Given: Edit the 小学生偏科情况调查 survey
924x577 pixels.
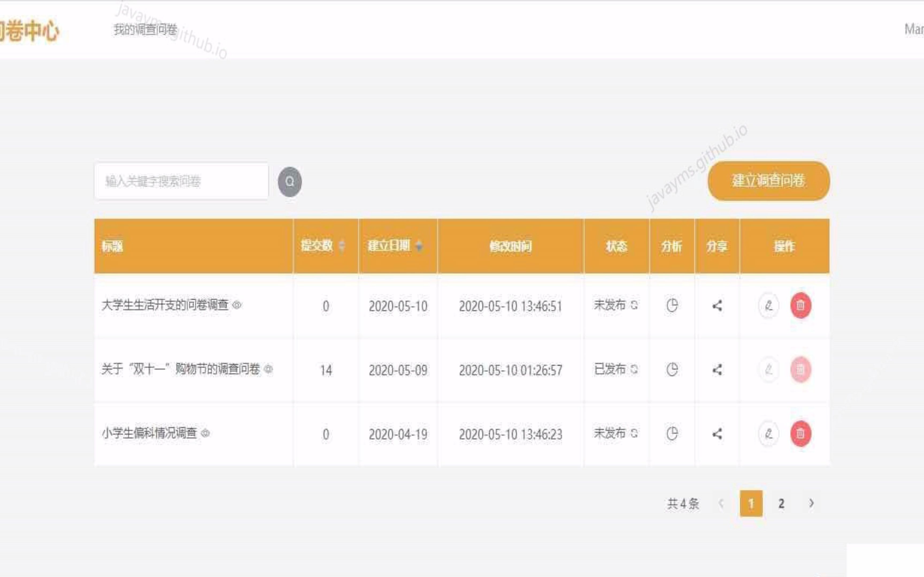Looking at the screenshot, I should click(769, 434).
